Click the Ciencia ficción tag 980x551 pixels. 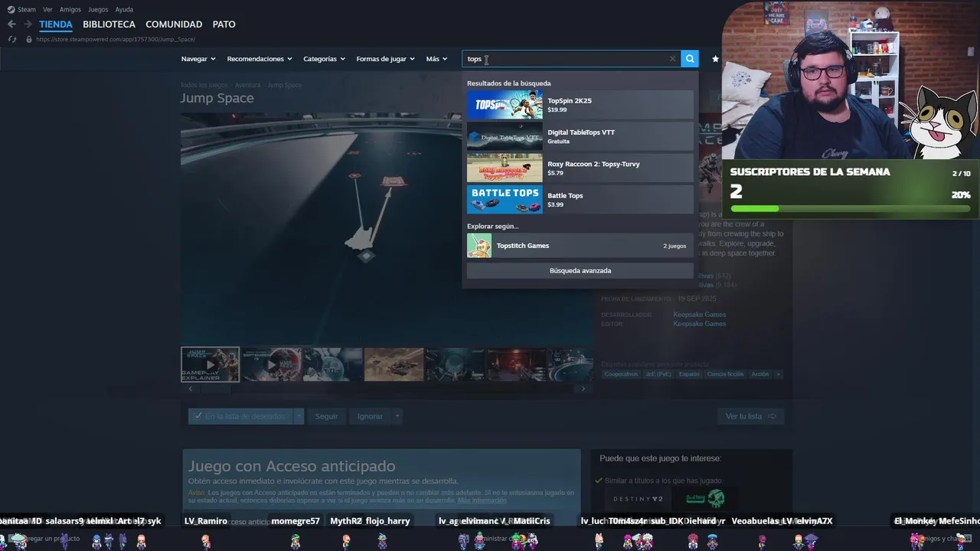pos(725,374)
